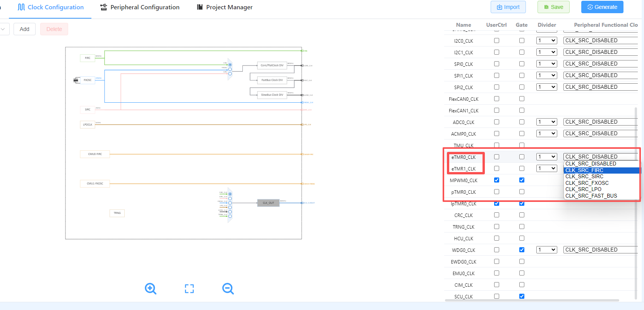Open the clock source dropdown for SPI2_CLK
Screen dimensions: 644x310
601,87
